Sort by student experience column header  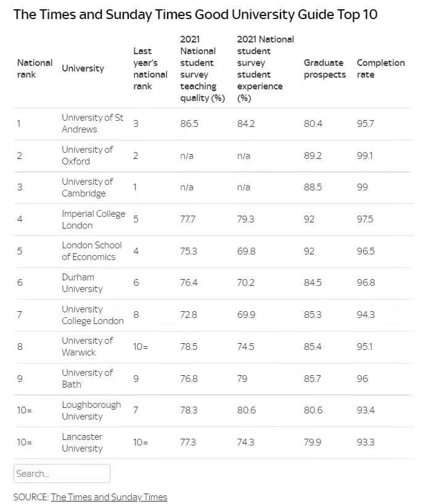[266, 68]
